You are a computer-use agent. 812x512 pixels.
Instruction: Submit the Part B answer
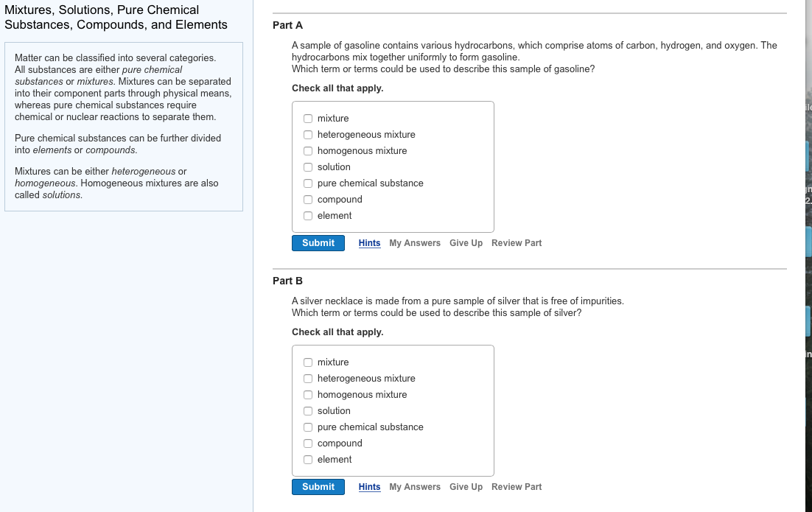click(x=318, y=486)
